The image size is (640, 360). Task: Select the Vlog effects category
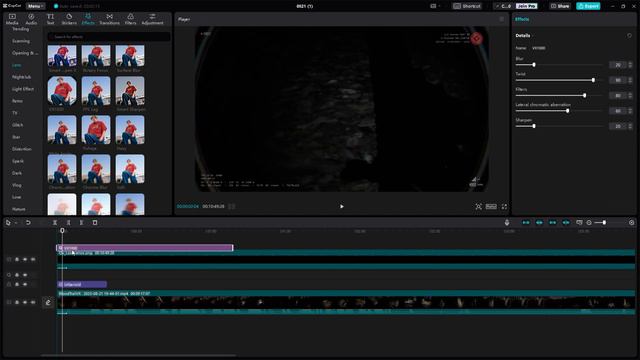point(17,185)
